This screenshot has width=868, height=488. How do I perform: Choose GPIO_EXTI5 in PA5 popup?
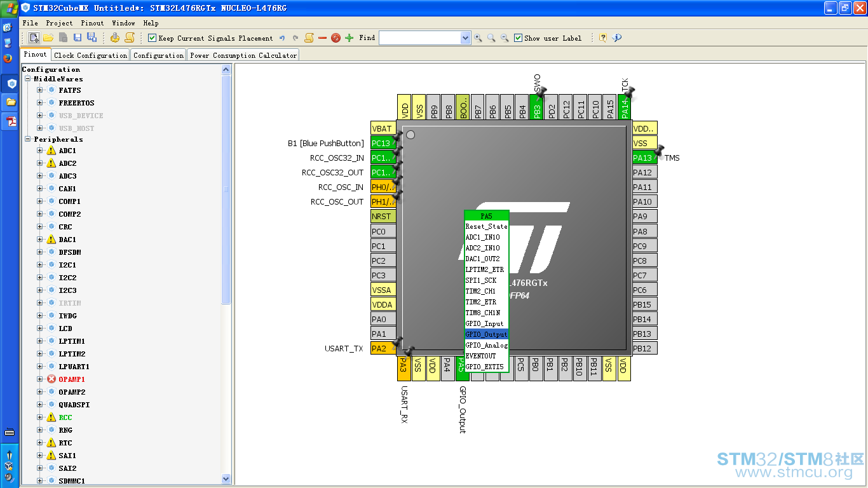pos(487,367)
